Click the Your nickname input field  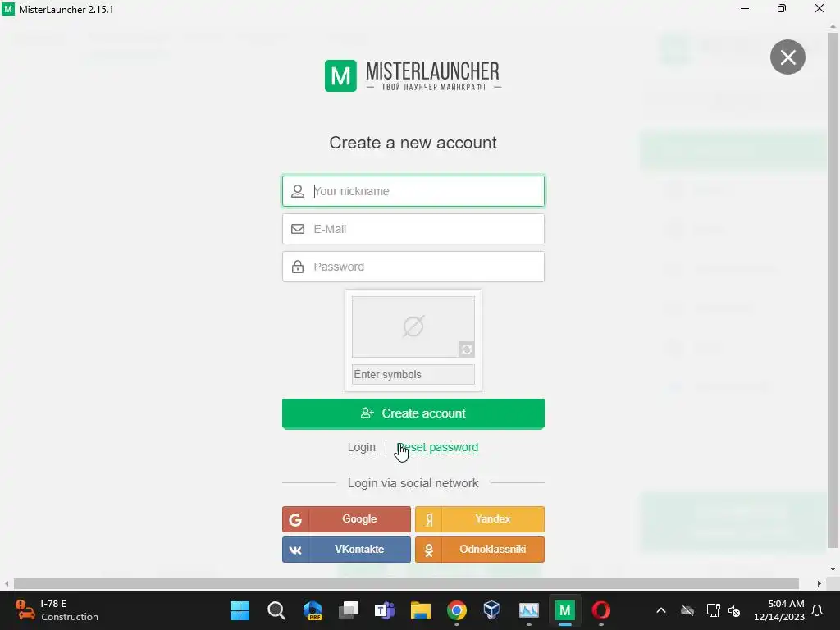[413, 191]
